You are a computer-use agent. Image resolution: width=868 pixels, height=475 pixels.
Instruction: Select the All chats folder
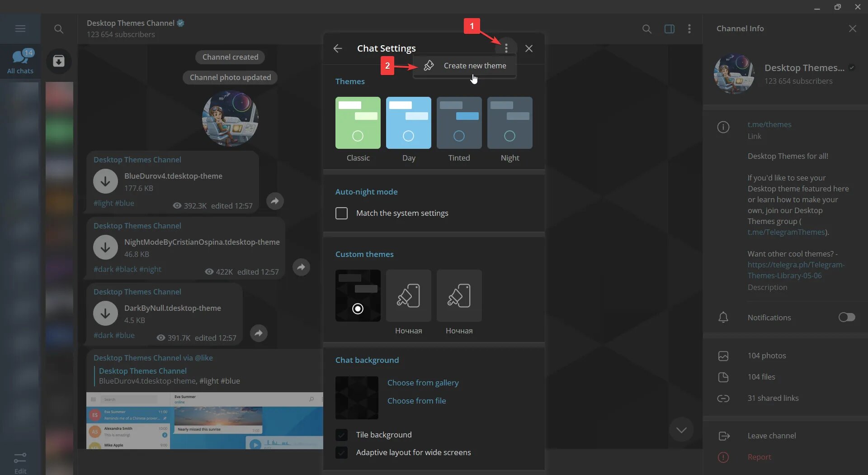(20, 61)
